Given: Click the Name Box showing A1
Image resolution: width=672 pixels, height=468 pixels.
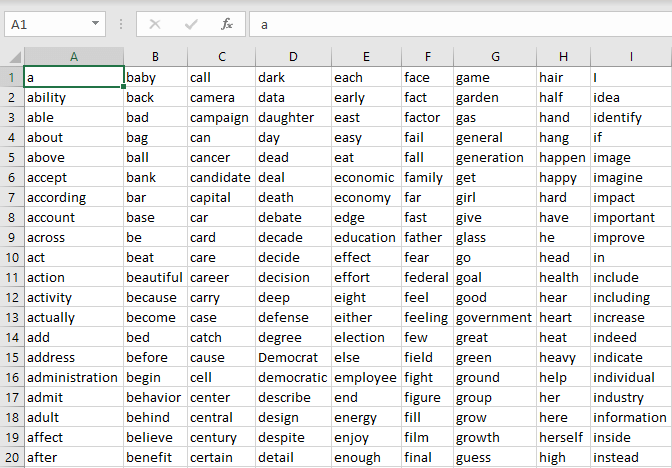Looking at the screenshot, I should coord(55,24).
